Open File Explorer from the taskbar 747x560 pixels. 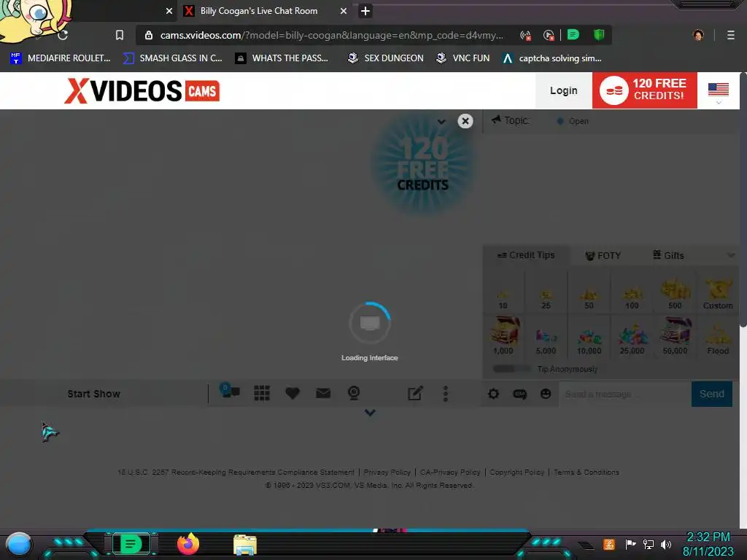tap(245, 545)
